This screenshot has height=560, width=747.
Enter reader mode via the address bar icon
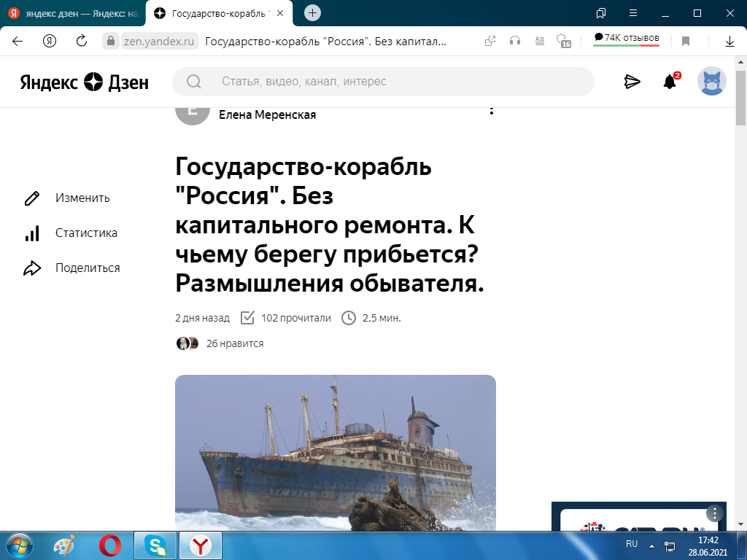[x=539, y=42]
